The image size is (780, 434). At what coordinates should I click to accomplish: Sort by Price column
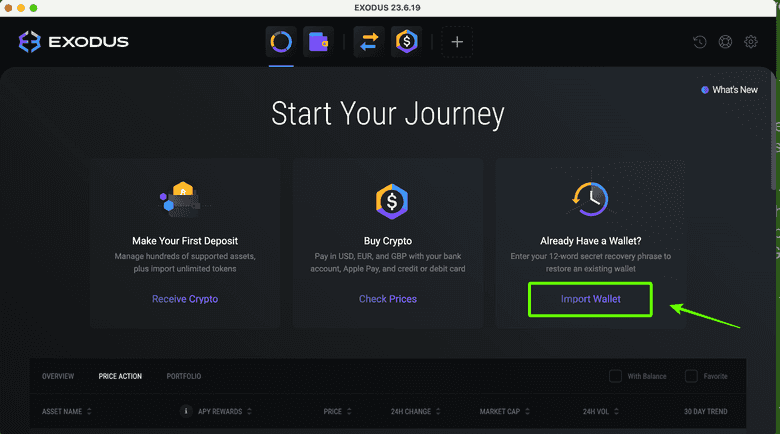click(335, 411)
